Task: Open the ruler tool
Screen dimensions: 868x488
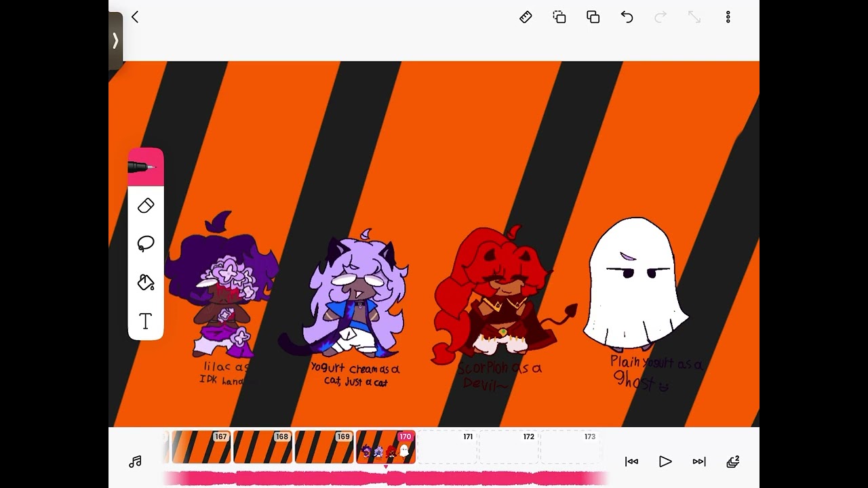Action: pyautogui.click(x=526, y=17)
